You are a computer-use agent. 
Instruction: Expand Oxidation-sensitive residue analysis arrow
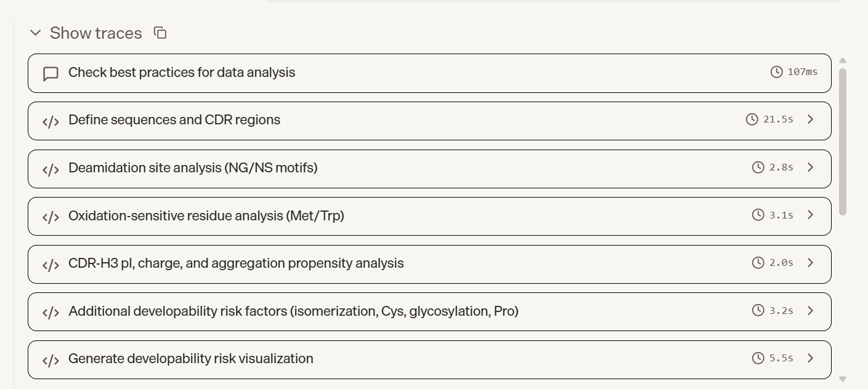[811, 215]
